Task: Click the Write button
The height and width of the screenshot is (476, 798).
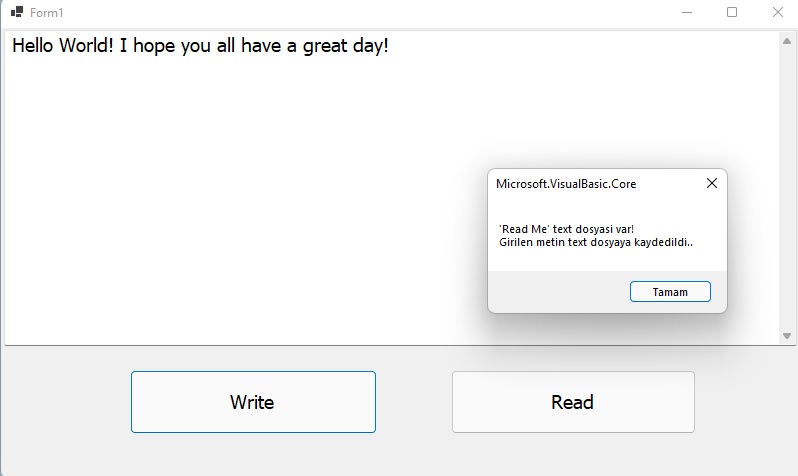Action: pyautogui.click(x=253, y=402)
